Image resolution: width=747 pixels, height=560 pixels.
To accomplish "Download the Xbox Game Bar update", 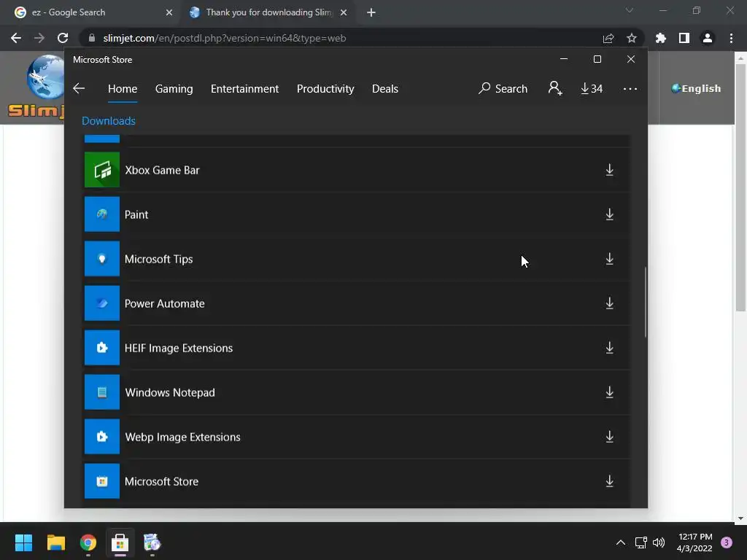I will [x=609, y=170].
